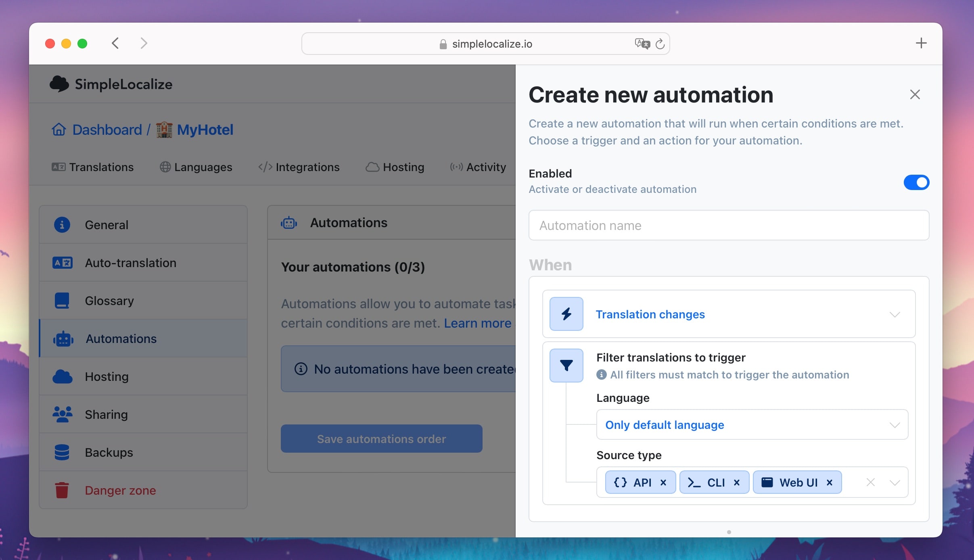The height and width of the screenshot is (560, 974).
Task: Click the lock icon in the address bar
Action: (443, 44)
